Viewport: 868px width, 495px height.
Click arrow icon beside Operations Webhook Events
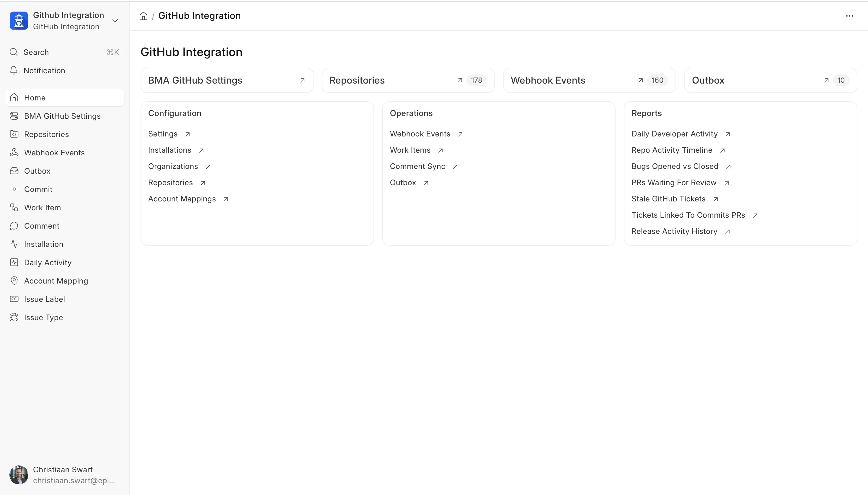tap(461, 134)
